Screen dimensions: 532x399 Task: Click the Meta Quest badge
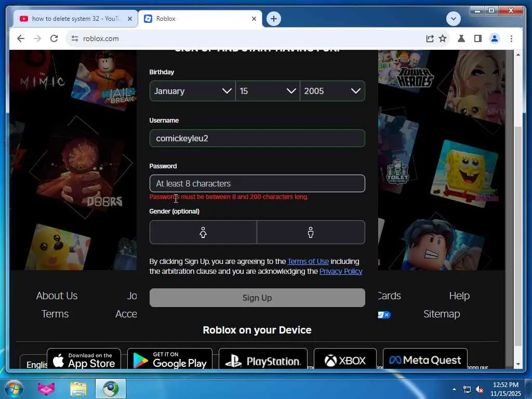(425, 359)
